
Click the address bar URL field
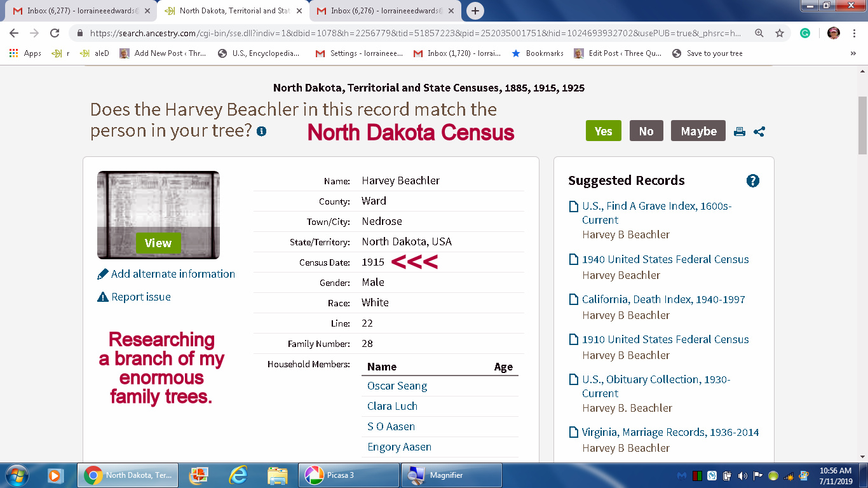click(413, 33)
